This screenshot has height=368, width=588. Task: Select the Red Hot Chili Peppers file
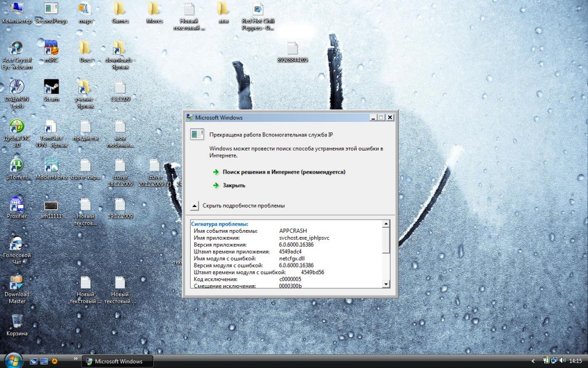[x=258, y=16]
